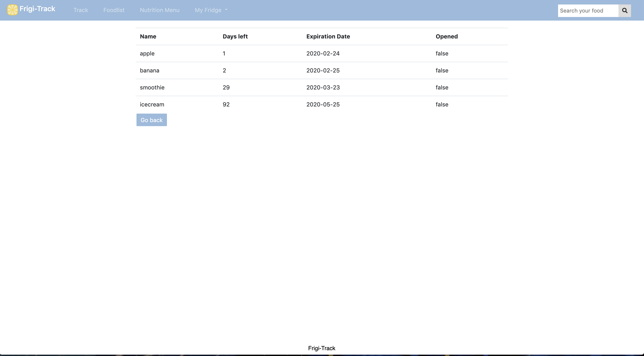Select the icecream row name
Viewport: 644px width, 356px height.
click(x=152, y=104)
